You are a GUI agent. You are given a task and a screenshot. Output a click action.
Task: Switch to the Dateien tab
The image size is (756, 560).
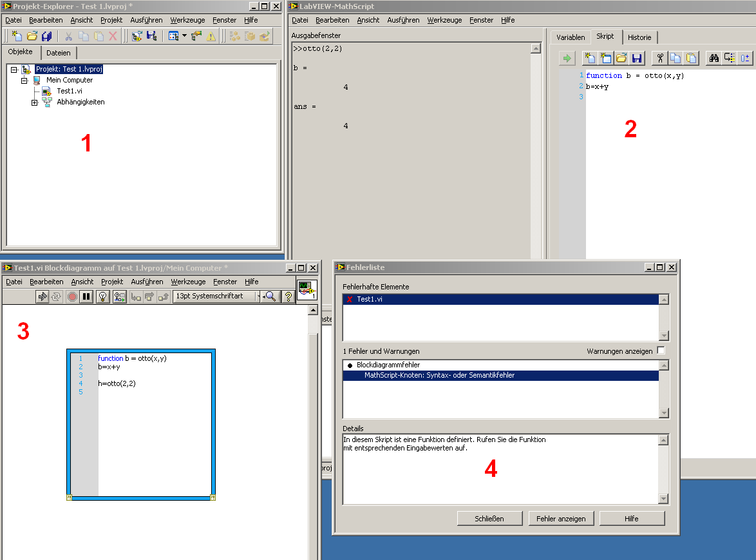click(x=59, y=53)
